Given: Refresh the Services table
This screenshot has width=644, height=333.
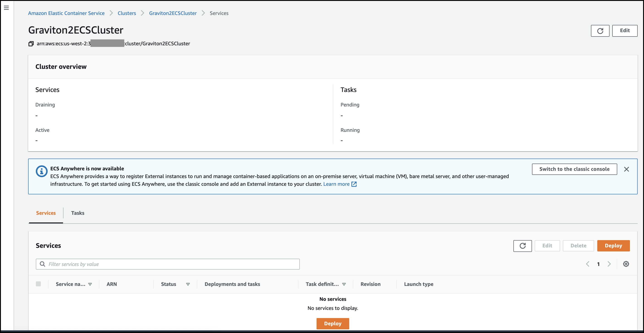Looking at the screenshot, I should pos(522,246).
